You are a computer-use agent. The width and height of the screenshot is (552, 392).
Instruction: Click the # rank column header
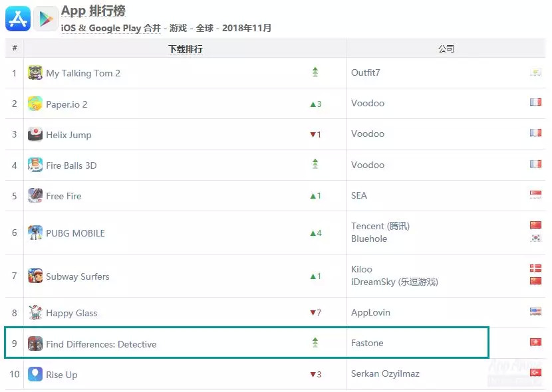point(15,48)
